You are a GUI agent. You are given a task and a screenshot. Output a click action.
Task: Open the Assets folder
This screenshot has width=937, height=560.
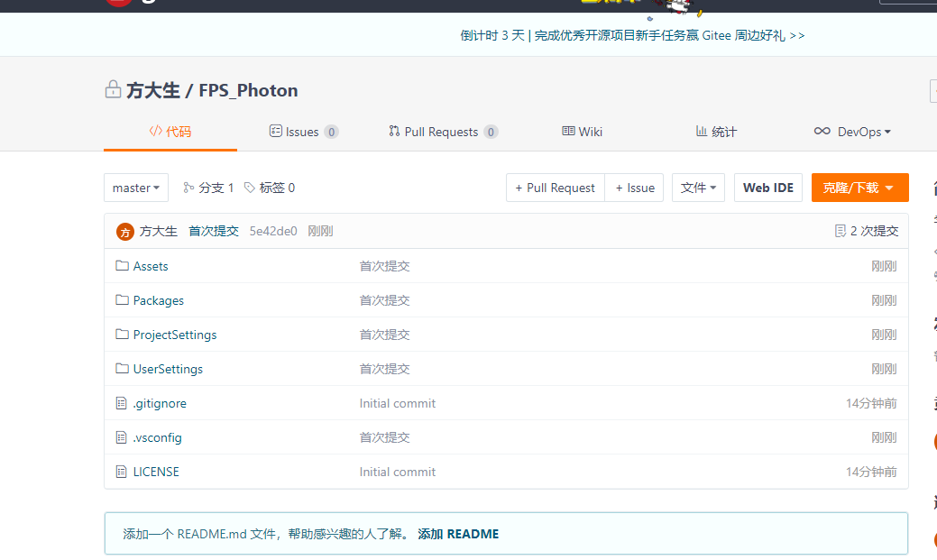click(x=151, y=266)
